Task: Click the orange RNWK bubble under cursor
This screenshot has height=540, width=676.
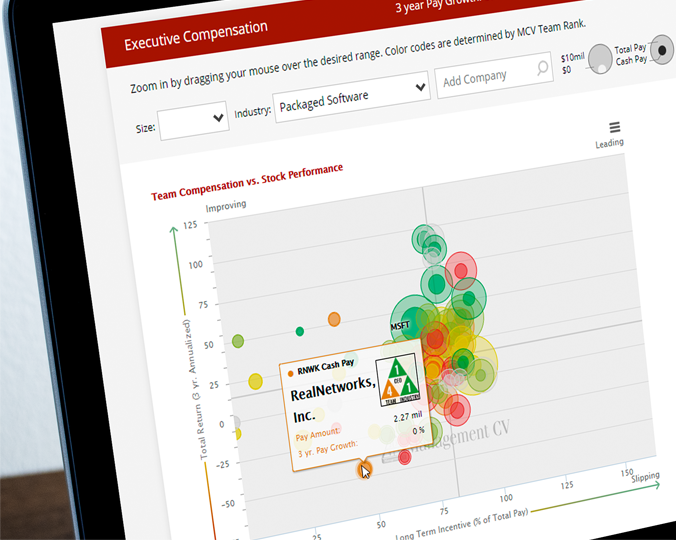Action: coord(364,469)
